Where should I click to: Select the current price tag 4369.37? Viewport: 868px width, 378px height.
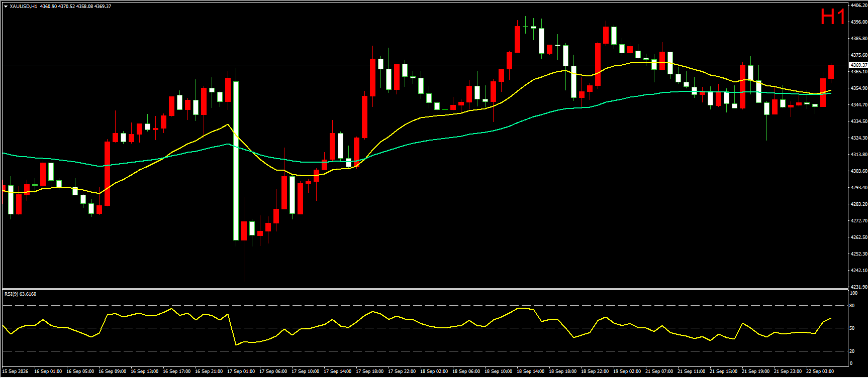point(858,65)
